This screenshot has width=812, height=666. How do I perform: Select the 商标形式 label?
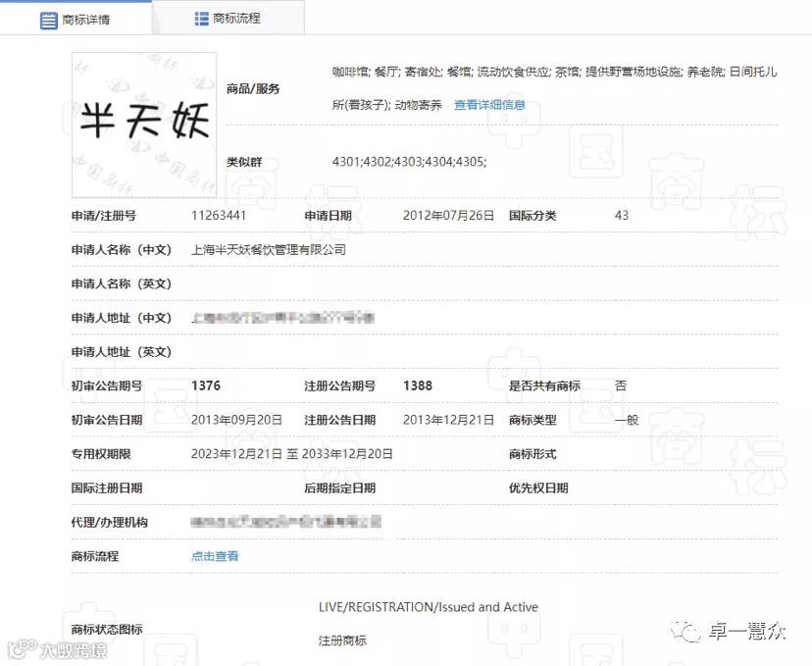point(533,454)
